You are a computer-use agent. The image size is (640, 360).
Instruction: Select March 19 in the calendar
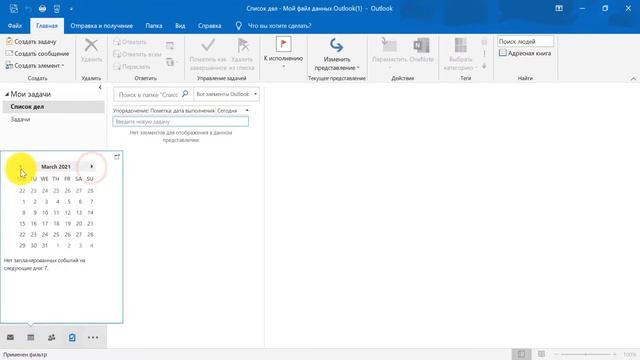(68, 224)
